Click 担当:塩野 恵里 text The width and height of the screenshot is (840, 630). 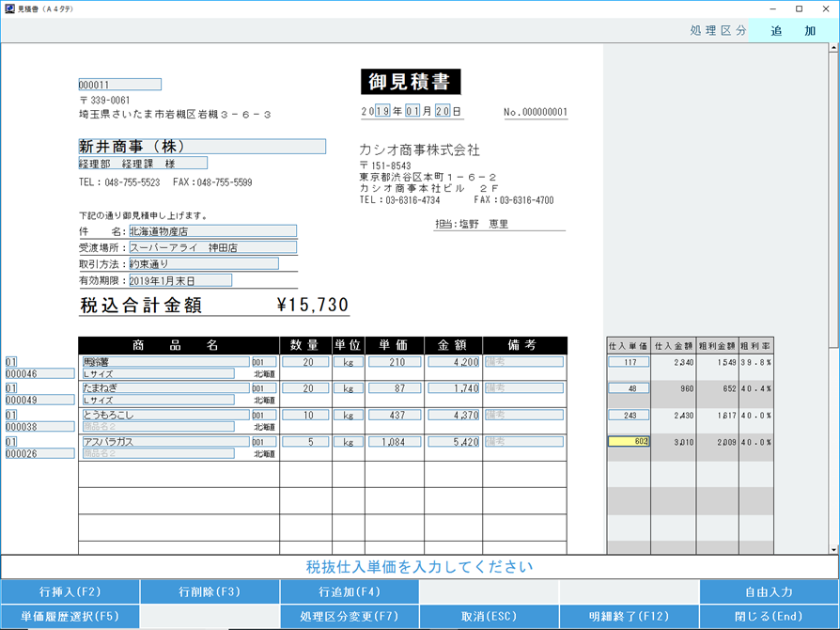click(472, 224)
